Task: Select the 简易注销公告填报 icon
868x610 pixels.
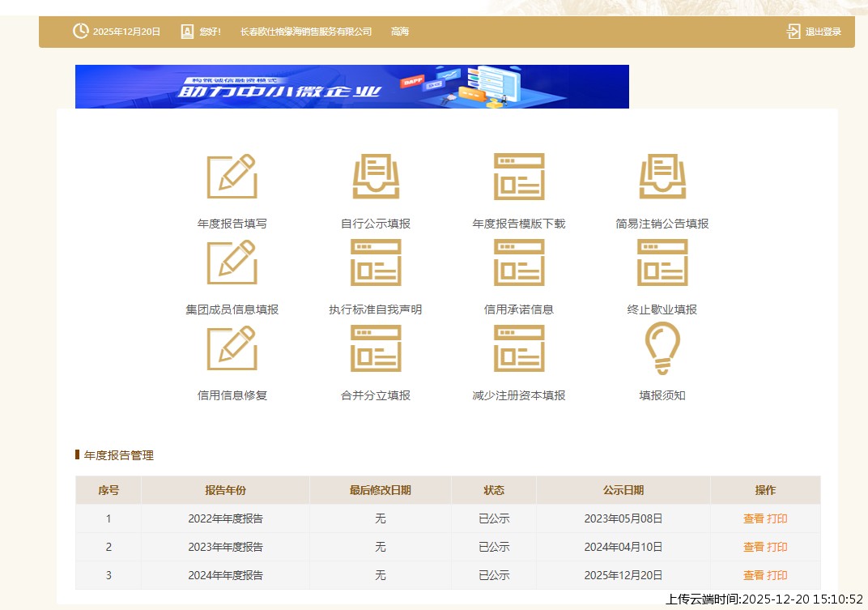Action: point(662,177)
